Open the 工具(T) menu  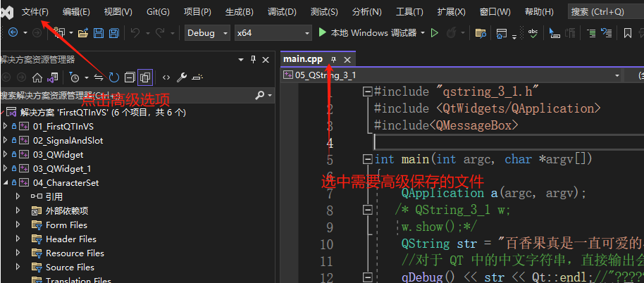coord(409,12)
